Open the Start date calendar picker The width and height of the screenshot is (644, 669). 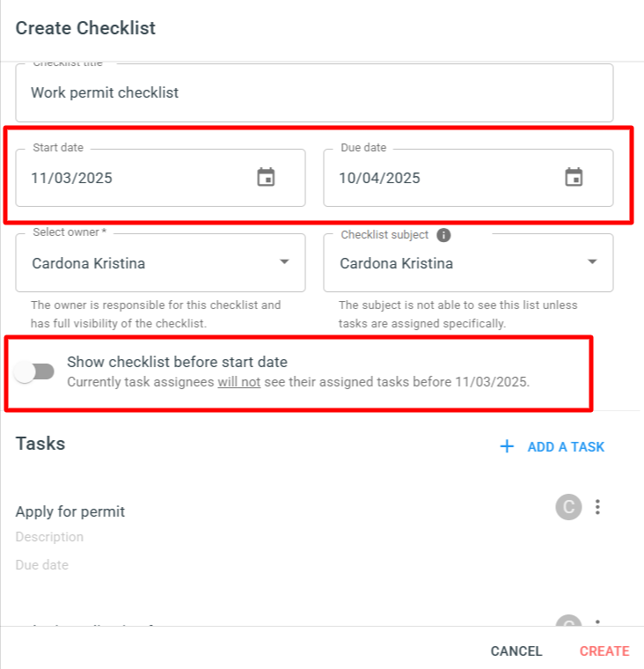pos(266,177)
